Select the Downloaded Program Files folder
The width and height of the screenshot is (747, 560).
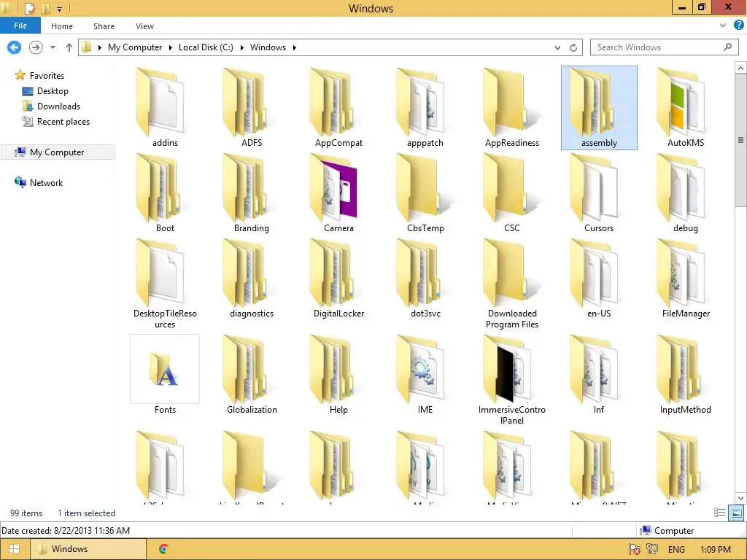pyautogui.click(x=512, y=284)
